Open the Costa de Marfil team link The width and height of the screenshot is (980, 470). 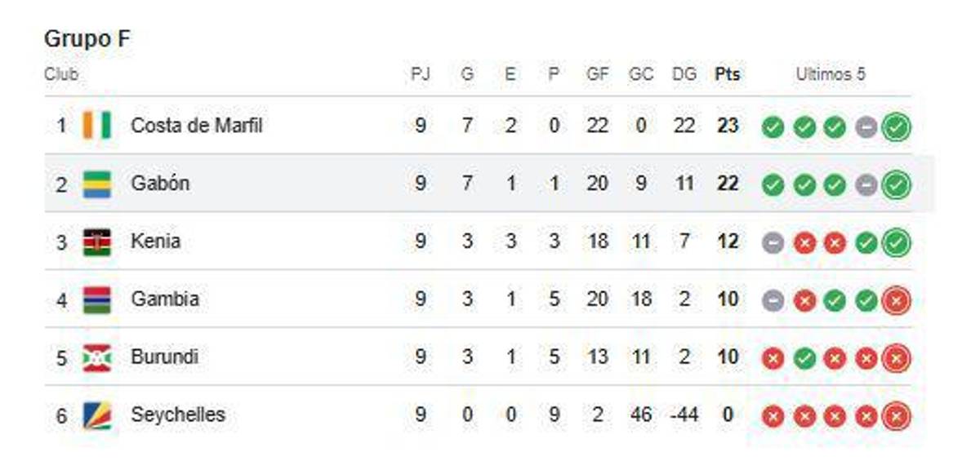pyautogui.click(x=196, y=126)
